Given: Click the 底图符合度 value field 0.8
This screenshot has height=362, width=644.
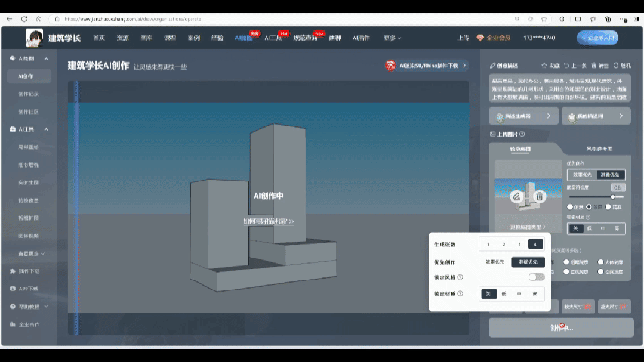Looking at the screenshot, I should [x=618, y=188].
